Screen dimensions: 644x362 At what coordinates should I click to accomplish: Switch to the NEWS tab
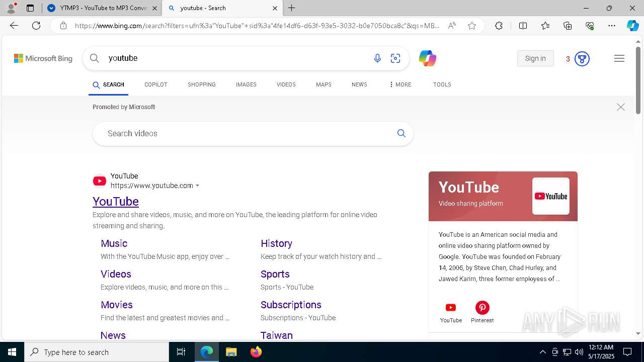pyautogui.click(x=359, y=84)
